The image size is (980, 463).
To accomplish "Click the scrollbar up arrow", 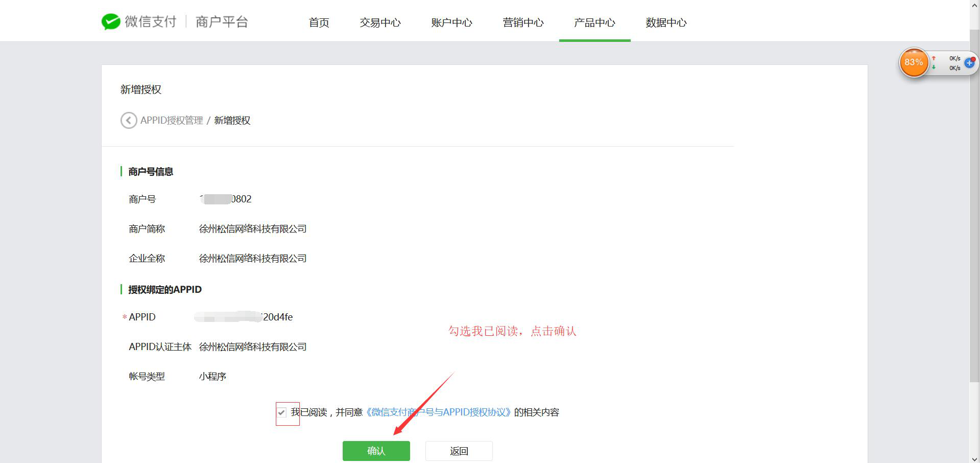I will tap(974, 4).
